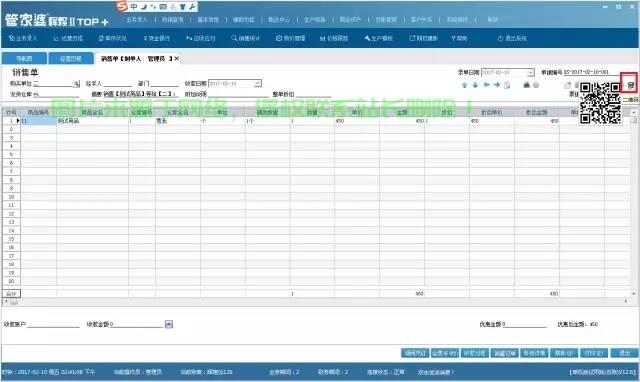Screen dimensions: 640x382
Task: Click the grid's horizontal scrollbar thumb
Action: click(x=13, y=302)
